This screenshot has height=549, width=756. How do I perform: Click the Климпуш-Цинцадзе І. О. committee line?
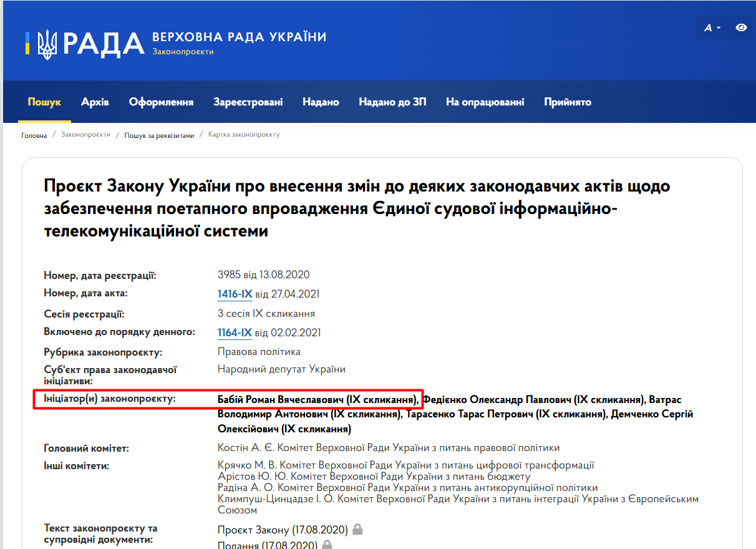click(x=458, y=505)
